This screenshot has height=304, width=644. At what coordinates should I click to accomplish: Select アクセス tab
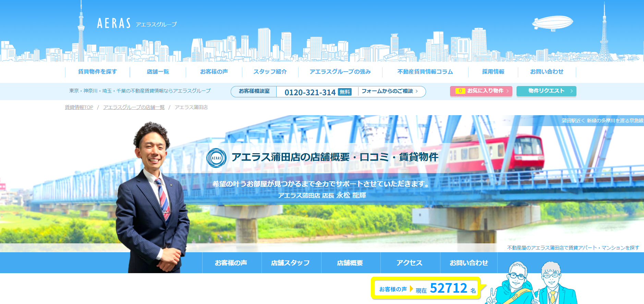(410, 263)
